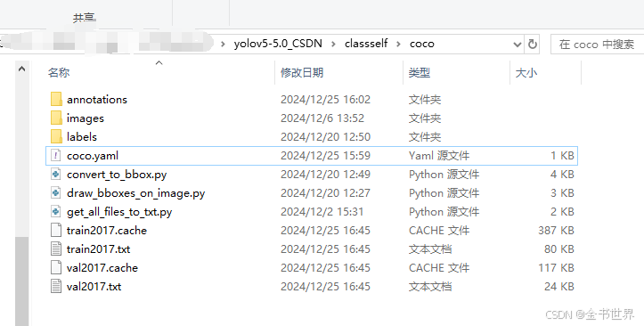Click the convert_to_bbox.py Python icon
Screen dimensions: 644x326
tap(56, 175)
